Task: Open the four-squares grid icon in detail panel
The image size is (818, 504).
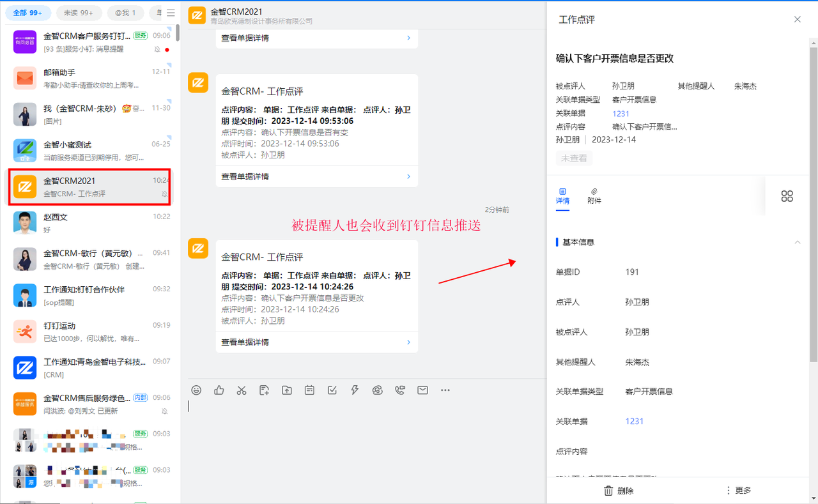Action: click(787, 196)
